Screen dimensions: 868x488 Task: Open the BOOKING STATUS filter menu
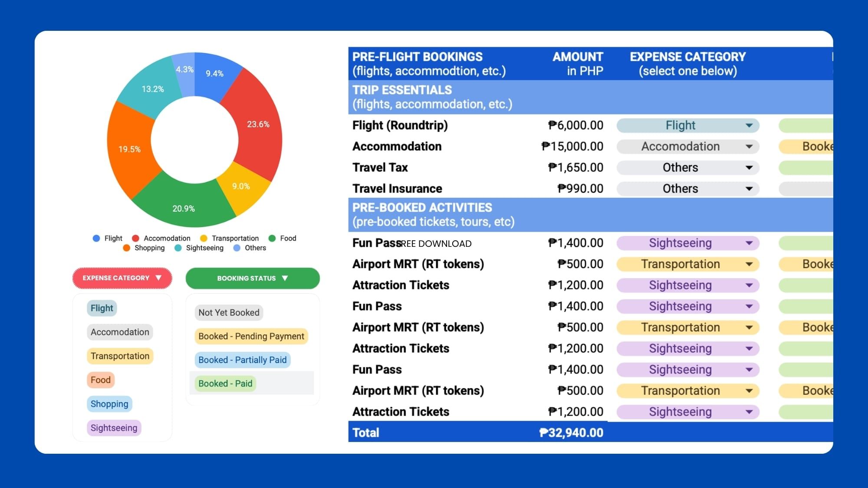pyautogui.click(x=252, y=278)
